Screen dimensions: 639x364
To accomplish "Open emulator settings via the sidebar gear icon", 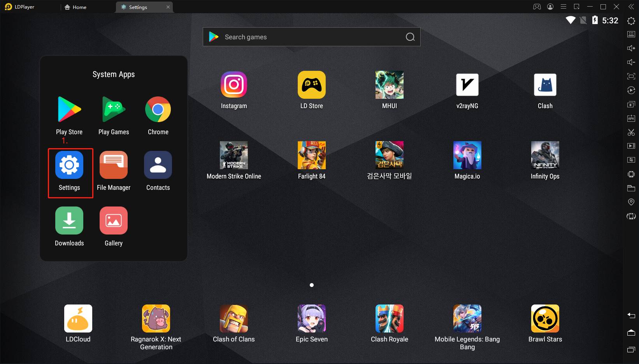I will pyautogui.click(x=631, y=21).
